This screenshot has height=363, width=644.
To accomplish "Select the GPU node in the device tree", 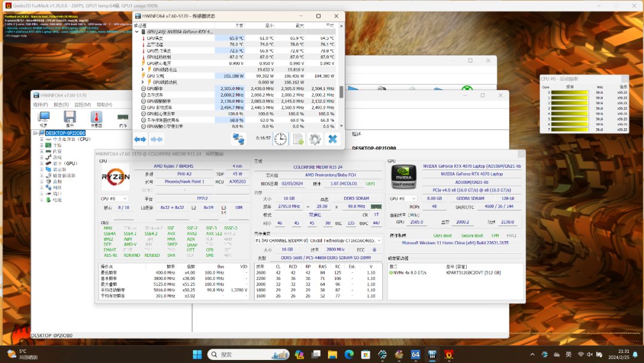I will coord(65,163).
